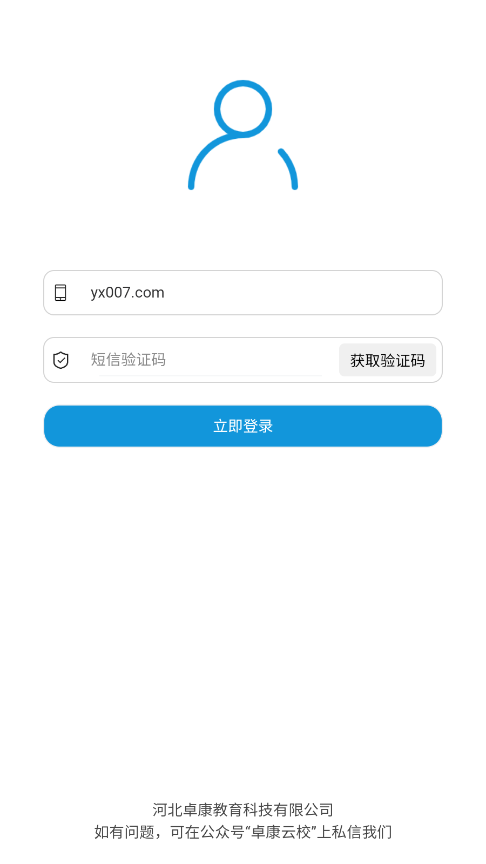Select the yx007.com text in the field
The width and height of the screenshot is (486, 864).
(x=127, y=293)
